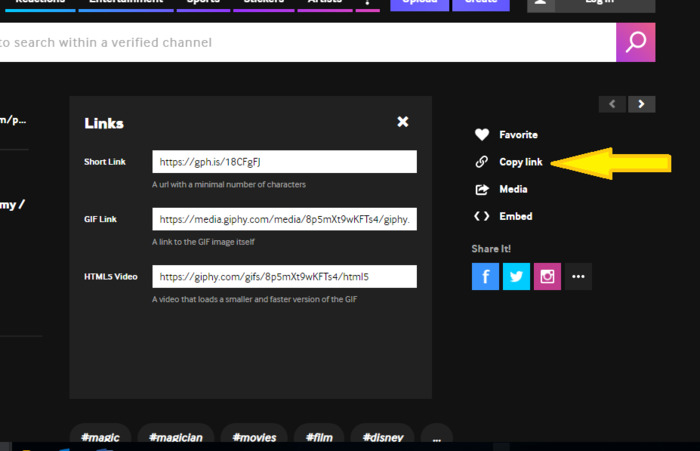Mark the GIF as Favorite

(517, 135)
